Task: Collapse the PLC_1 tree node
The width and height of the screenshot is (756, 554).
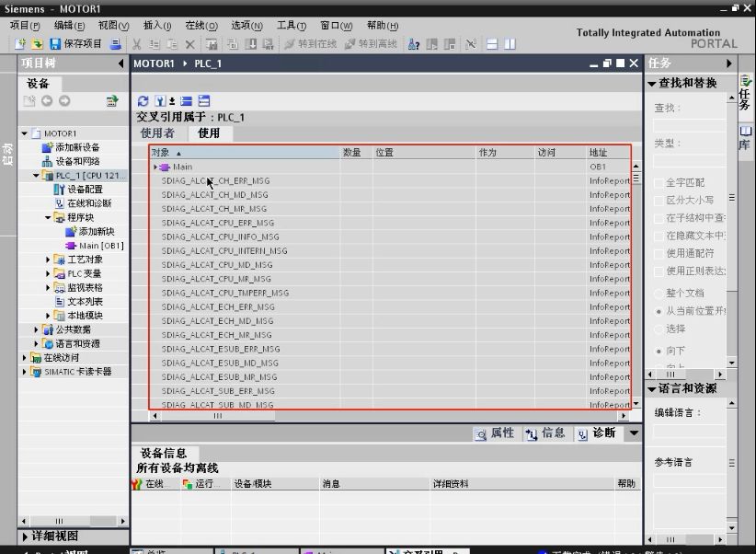Action: point(36,175)
